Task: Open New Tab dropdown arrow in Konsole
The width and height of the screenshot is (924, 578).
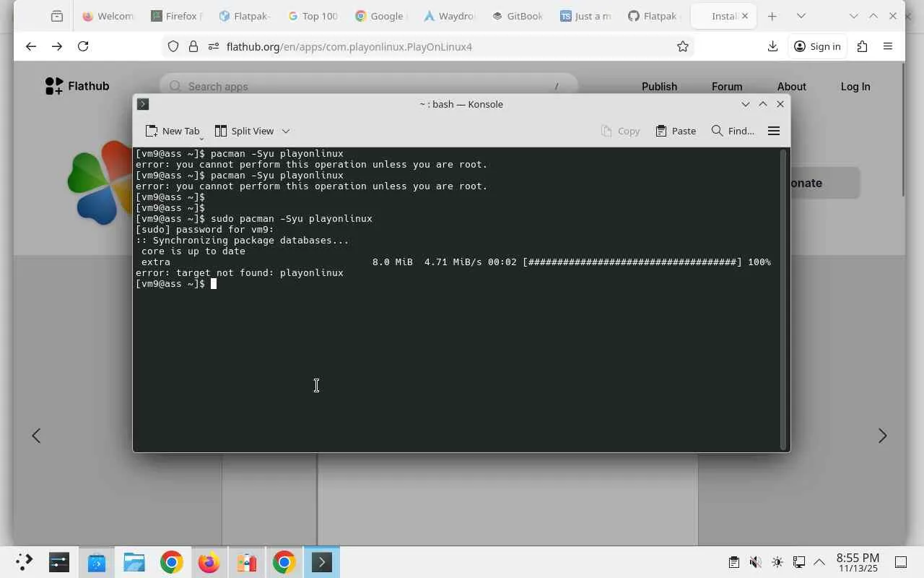Action: tap(201, 137)
